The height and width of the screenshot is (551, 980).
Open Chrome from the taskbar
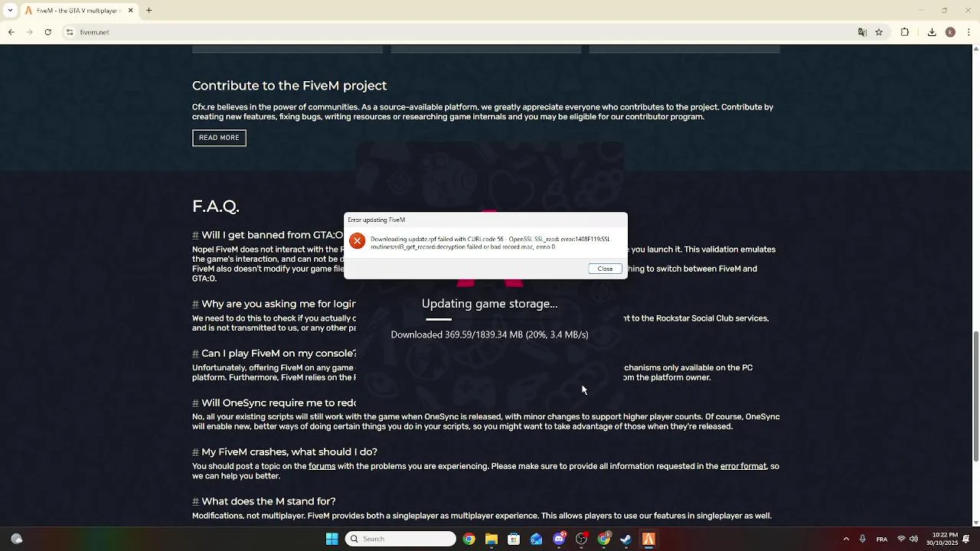point(469,539)
